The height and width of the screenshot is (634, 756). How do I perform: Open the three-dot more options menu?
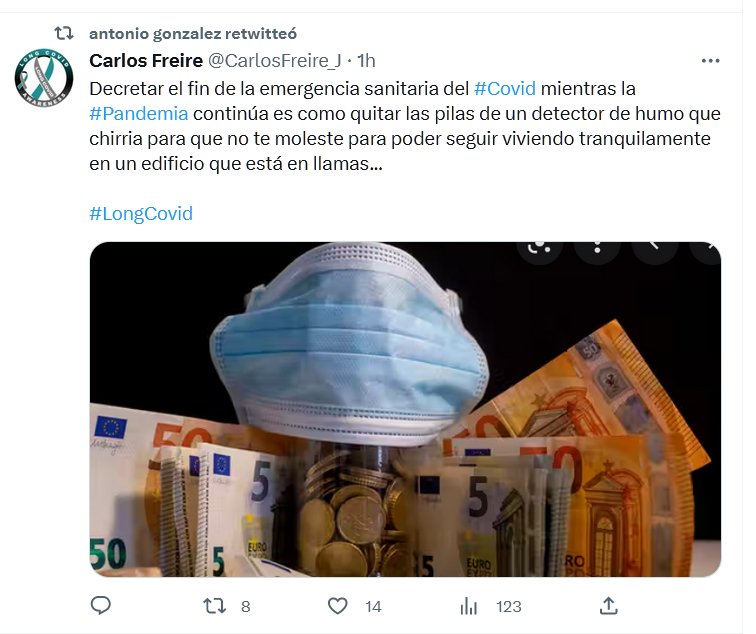[x=710, y=61]
